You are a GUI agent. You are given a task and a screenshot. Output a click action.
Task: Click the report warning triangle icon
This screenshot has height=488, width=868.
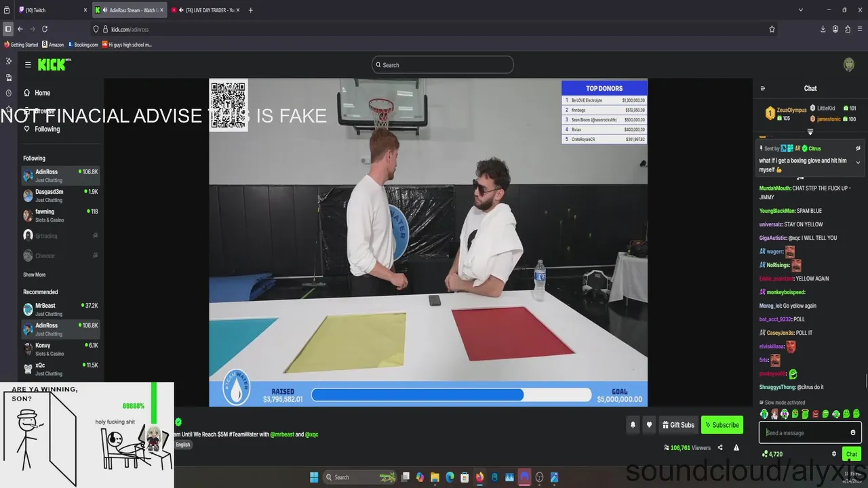736,447
